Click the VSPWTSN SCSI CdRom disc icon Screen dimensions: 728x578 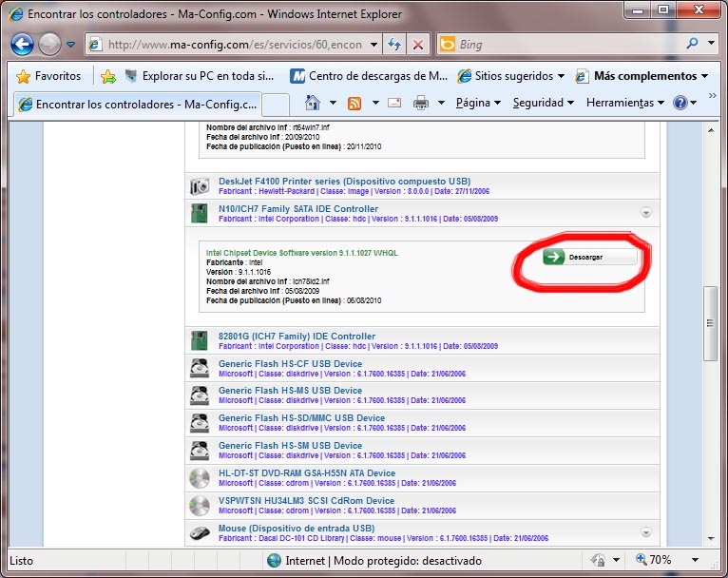coord(200,506)
